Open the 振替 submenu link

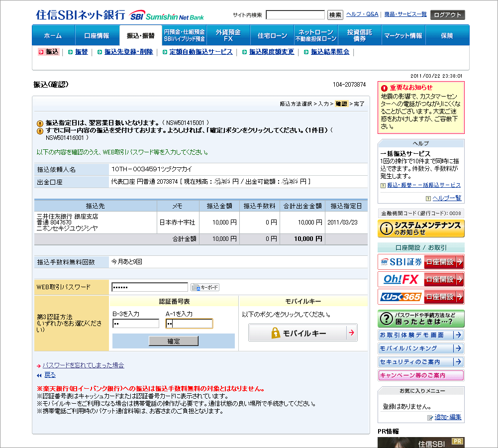(x=81, y=52)
